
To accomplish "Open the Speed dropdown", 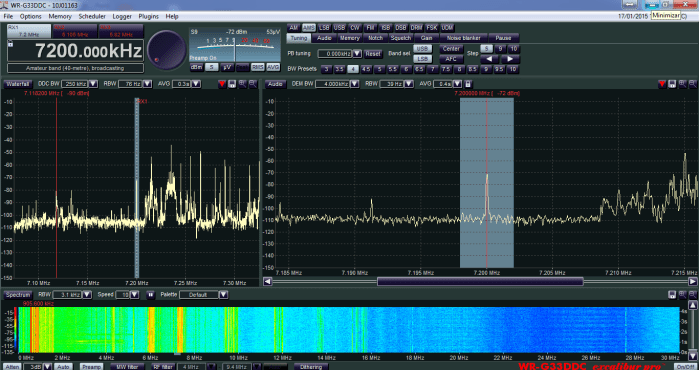I will click(135, 295).
